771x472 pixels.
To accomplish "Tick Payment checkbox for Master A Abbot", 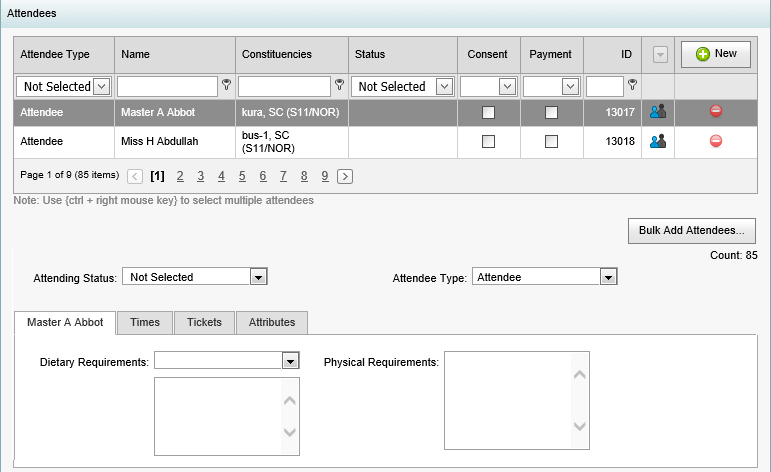I will 551,112.
